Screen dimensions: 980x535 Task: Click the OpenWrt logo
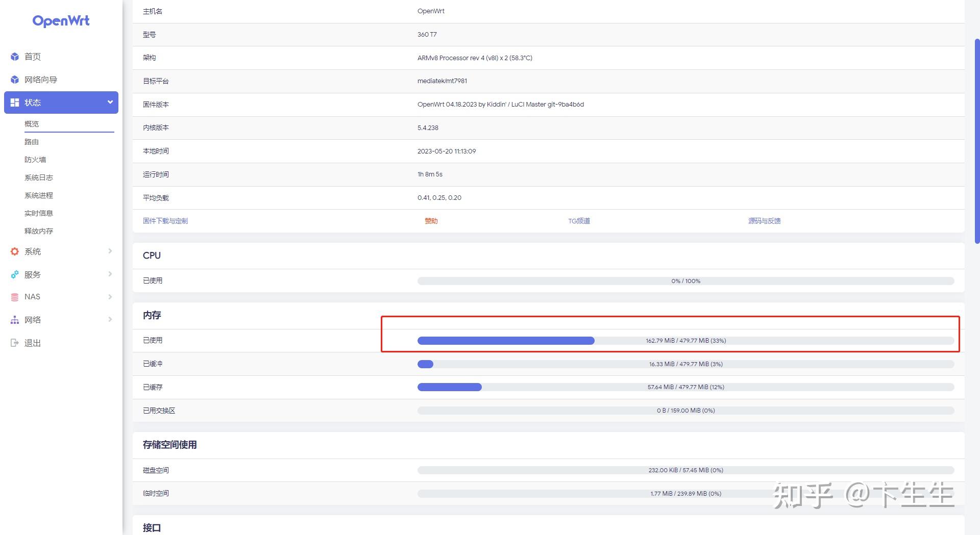click(61, 21)
